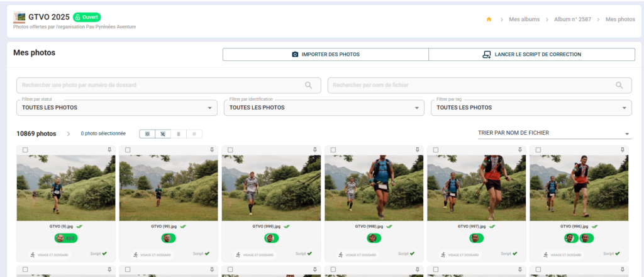
Task: Click the home icon in breadcrumb
Action: (489, 20)
